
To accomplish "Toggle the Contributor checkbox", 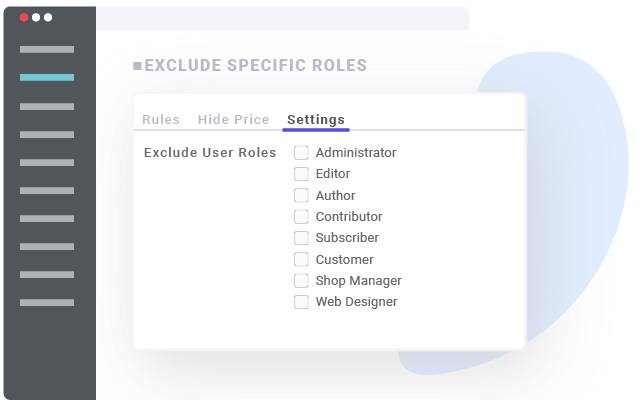I will click(301, 217).
